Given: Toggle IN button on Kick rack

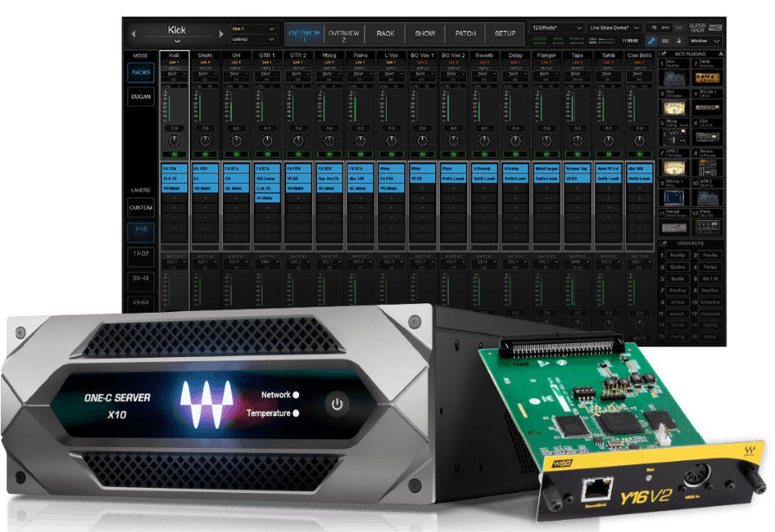Looking at the screenshot, I should [x=174, y=154].
